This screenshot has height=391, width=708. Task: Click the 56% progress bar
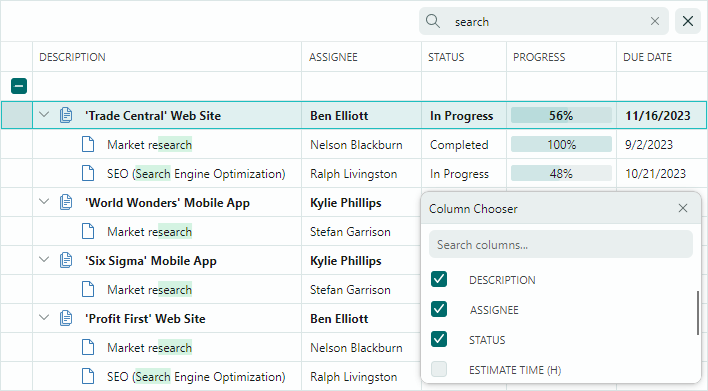pyautogui.click(x=561, y=116)
